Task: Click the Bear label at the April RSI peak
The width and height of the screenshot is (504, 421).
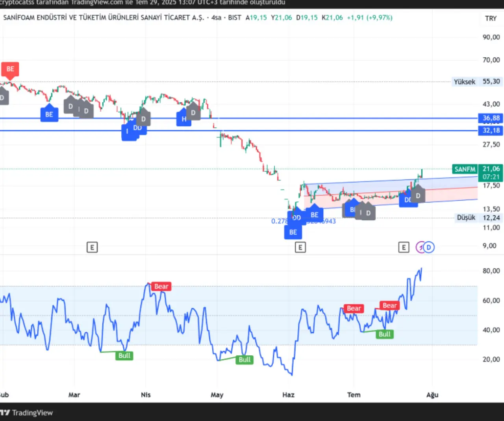Action: click(x=161, y=286)
